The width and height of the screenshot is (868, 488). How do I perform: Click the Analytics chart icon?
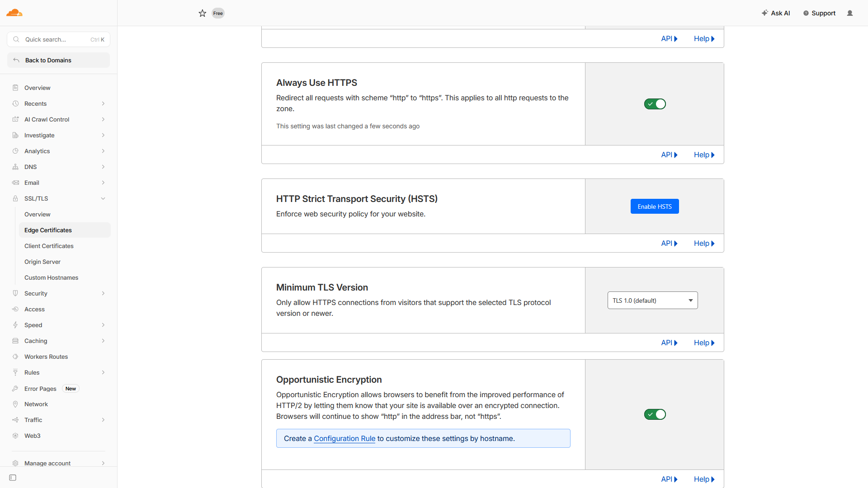click(x=15, y=151)
